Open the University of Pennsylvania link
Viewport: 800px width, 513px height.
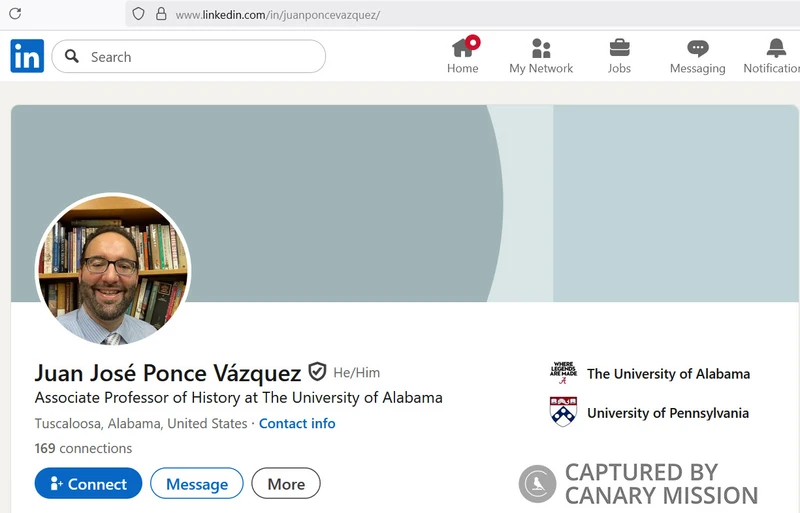tap(668, 413)
